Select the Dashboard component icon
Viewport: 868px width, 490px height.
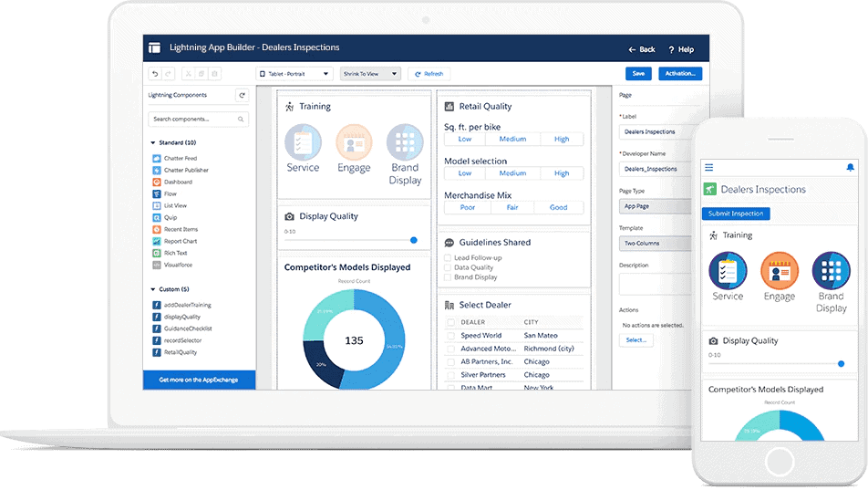point(157,182)
